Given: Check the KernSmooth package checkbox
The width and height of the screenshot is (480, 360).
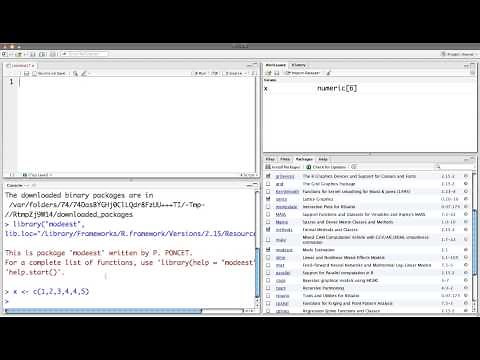Looking at the screenshot, I should 268,191.
